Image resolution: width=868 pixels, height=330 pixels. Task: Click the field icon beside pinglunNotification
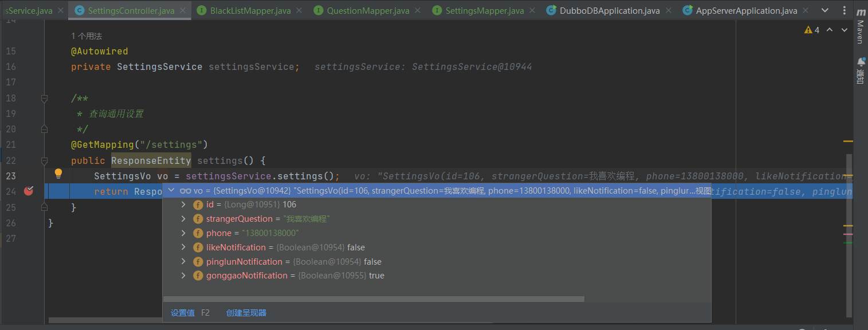pos(198,262)
